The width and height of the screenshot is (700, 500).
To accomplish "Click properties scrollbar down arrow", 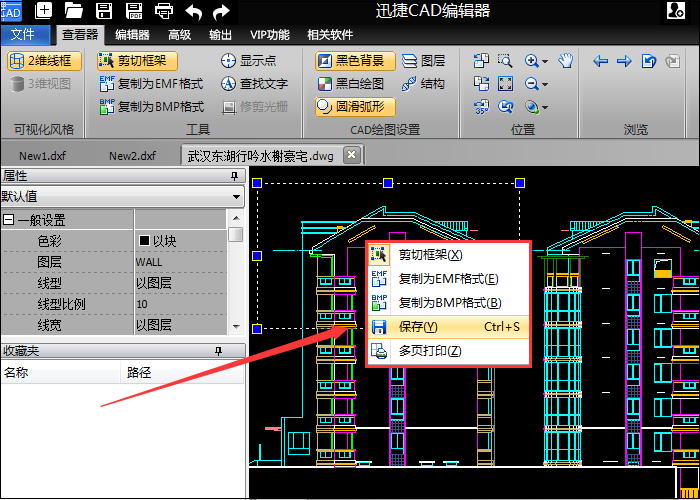I will point(237,327).
